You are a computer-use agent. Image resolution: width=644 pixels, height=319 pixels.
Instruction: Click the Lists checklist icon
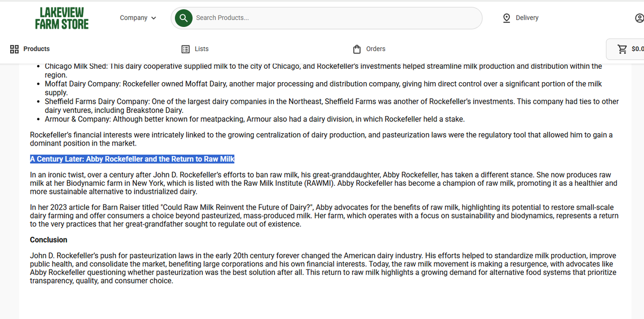(x=186, y=49)
